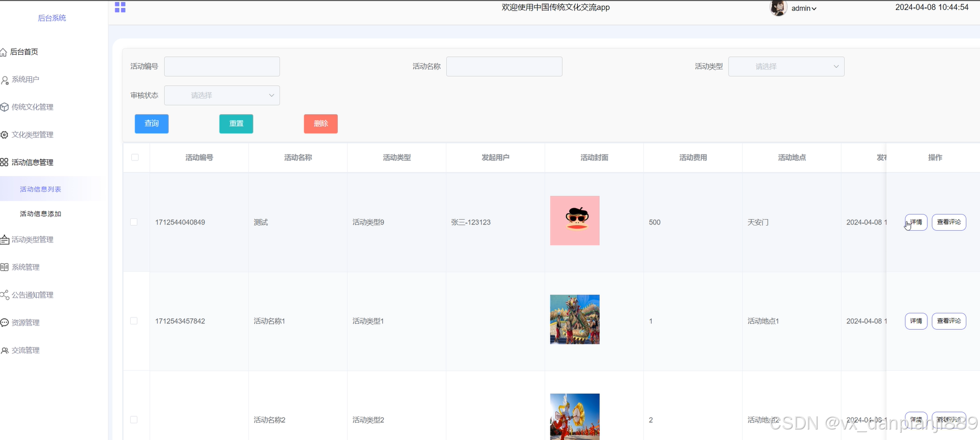Collapse 活动信息管理 menu

(x=33, y=162)
